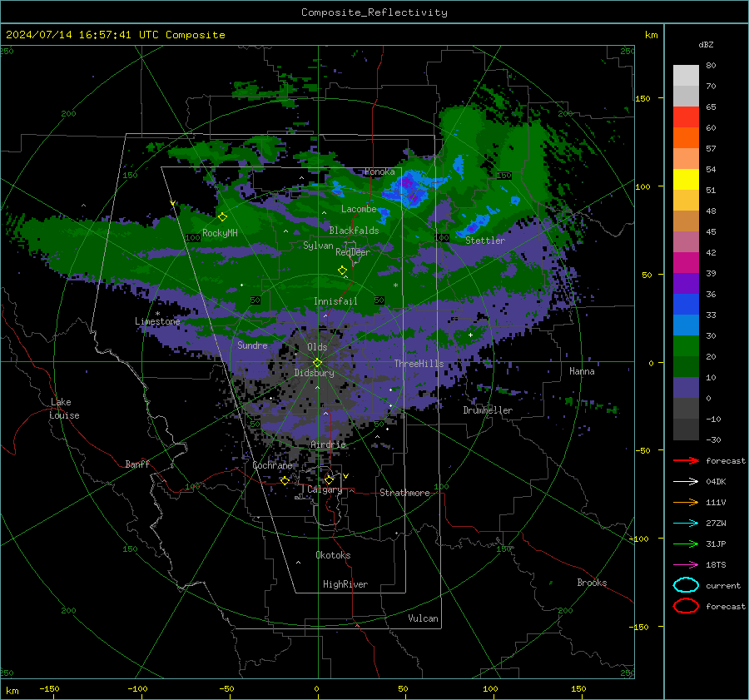Click the cyan 27ZW arrow in legend
This screenshot has height=700, width=749.
pyautogui.click(x=686, y=524)
